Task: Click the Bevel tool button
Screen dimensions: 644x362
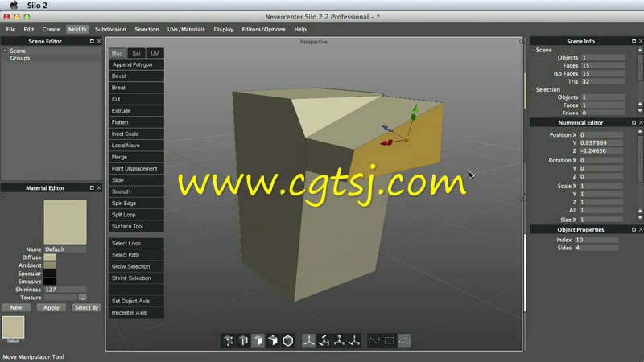Action: click(x=136, y=76)
